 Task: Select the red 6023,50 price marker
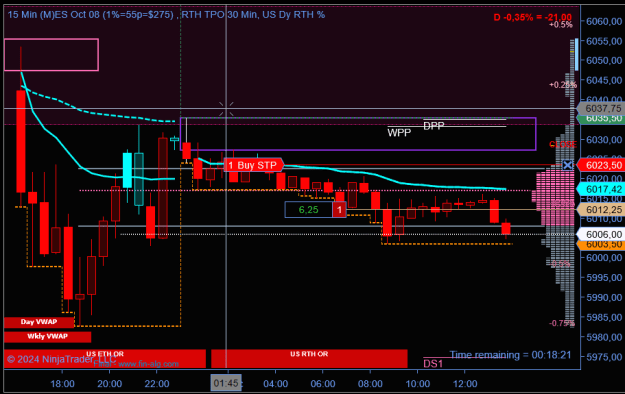(601, 165)
